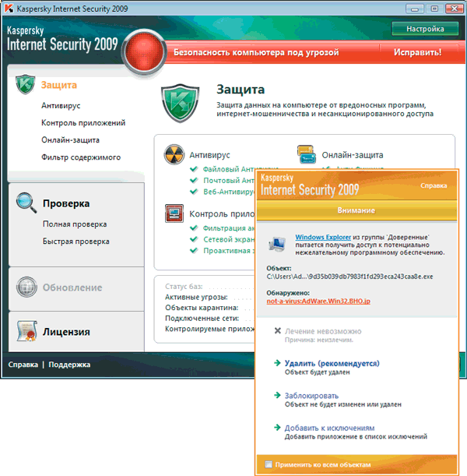This screenshot has width=467, height=476.
Task: Click the Онлайн-защита heading in the main panel
Action: (353, 155)
